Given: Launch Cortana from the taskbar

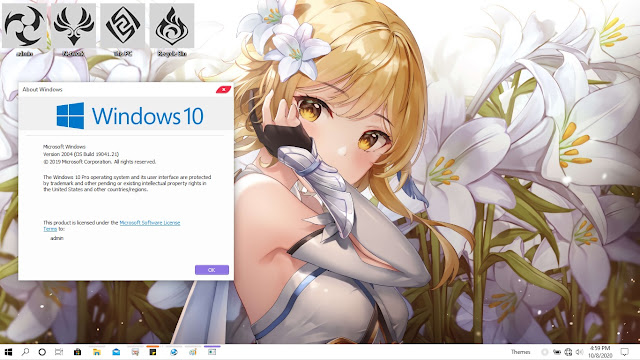Looking at the screenshot, I should click(42, 352).
